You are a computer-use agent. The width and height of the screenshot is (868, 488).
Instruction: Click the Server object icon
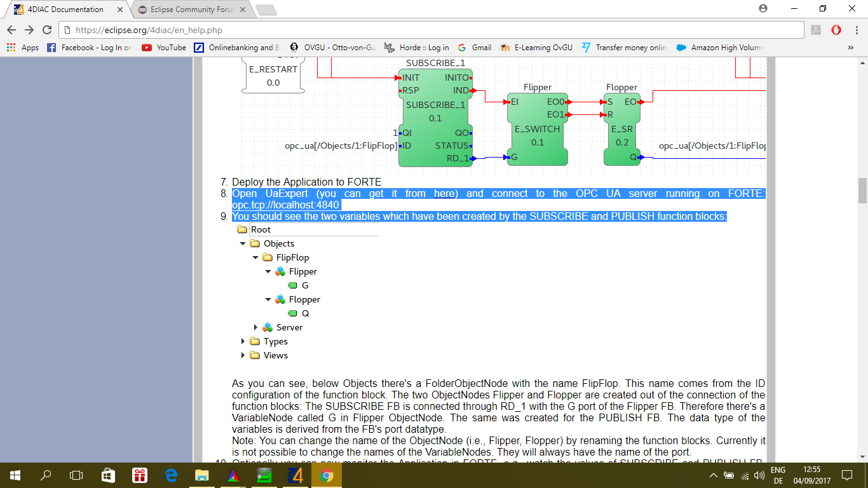coord(268,327)
